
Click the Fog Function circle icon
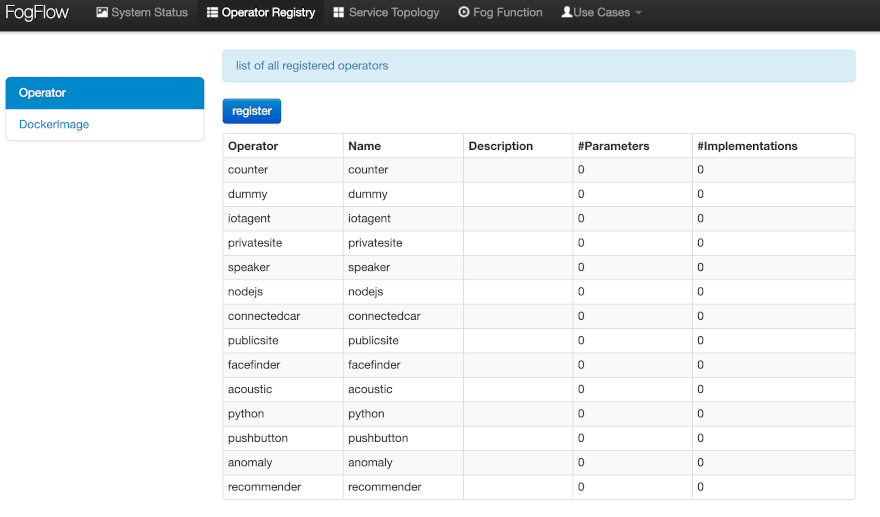[464, 12]
